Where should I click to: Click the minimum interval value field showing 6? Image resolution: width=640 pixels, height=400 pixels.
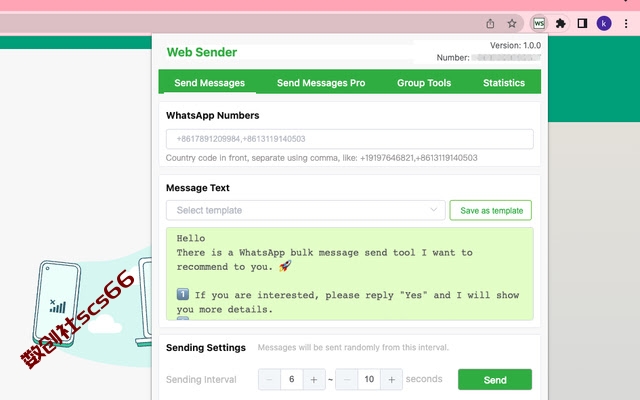[291, 380]
